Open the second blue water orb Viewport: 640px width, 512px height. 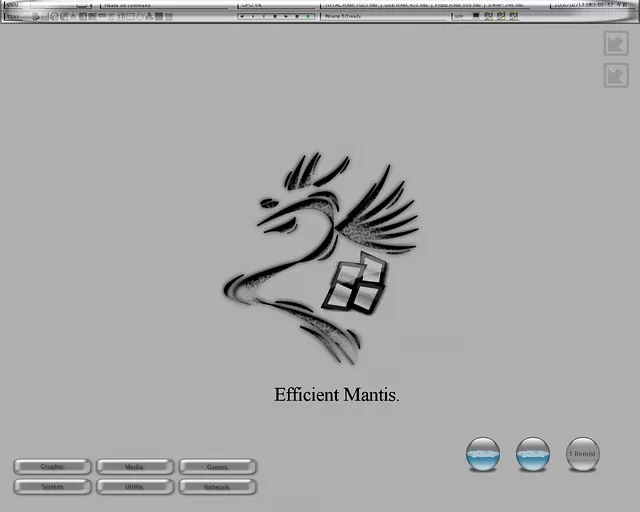(x=533, y=454)
